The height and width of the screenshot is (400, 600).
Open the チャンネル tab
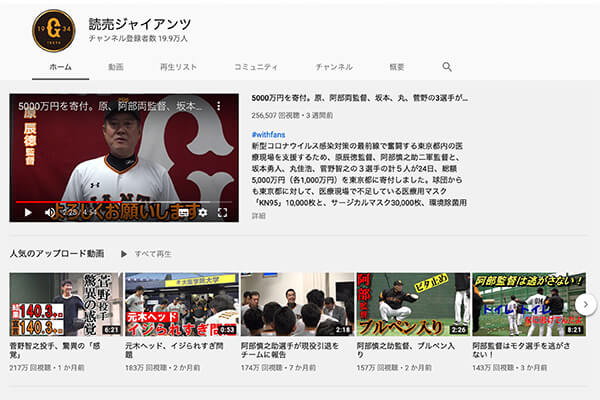(334, 67)
